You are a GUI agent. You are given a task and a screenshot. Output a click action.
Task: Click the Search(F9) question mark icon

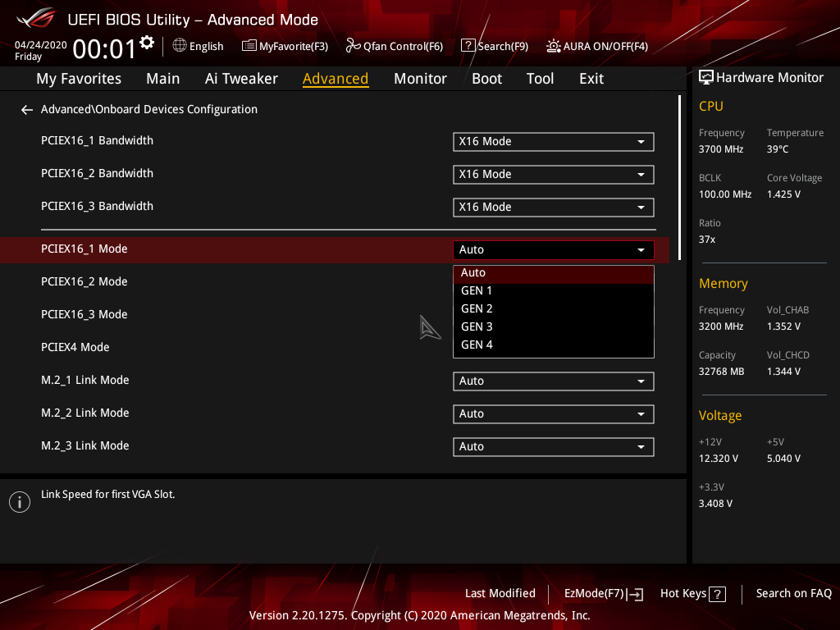[x=468, y=46]
